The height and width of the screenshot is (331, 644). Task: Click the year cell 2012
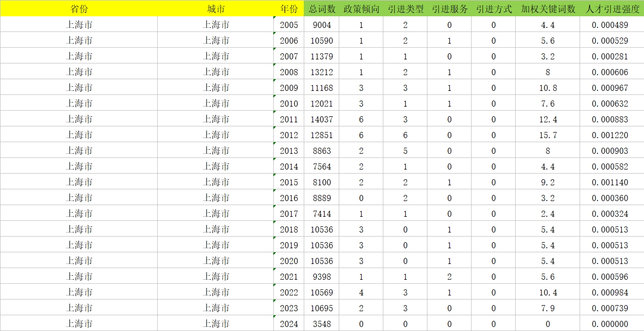coord(289,135)
